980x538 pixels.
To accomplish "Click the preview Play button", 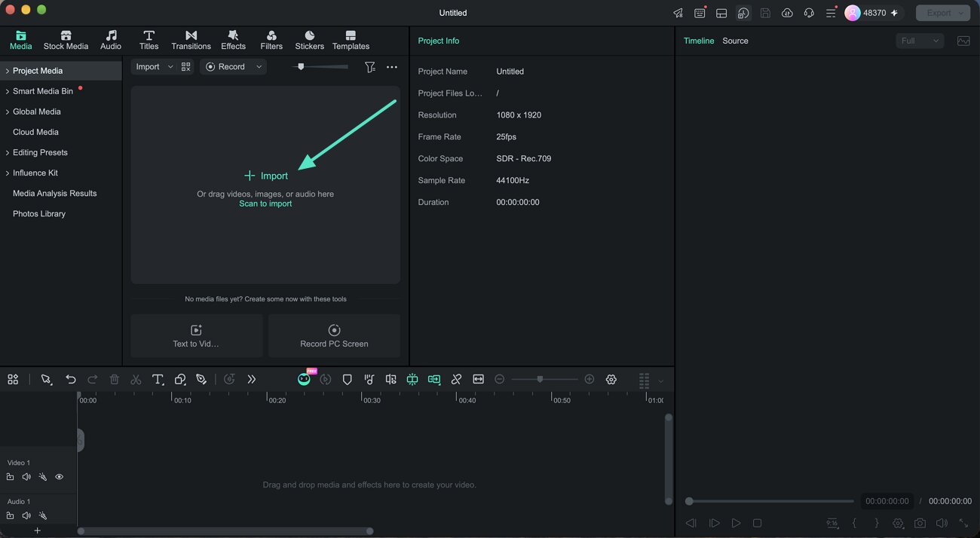I will [736, 523].
